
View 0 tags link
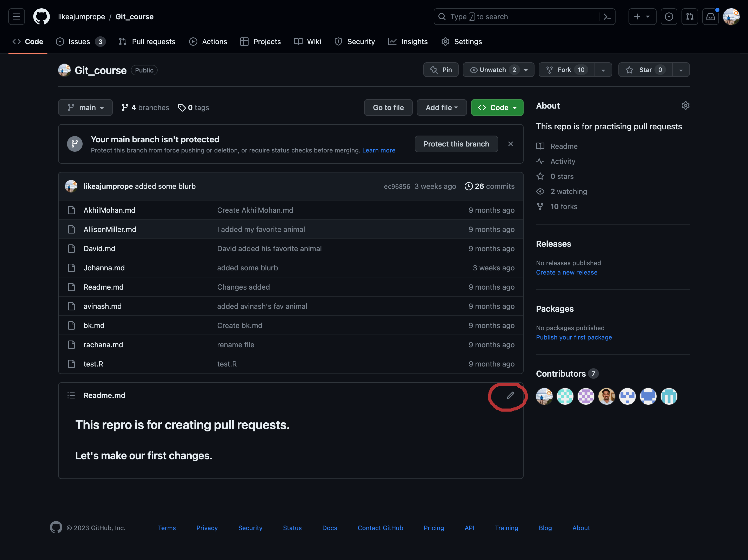193,108
